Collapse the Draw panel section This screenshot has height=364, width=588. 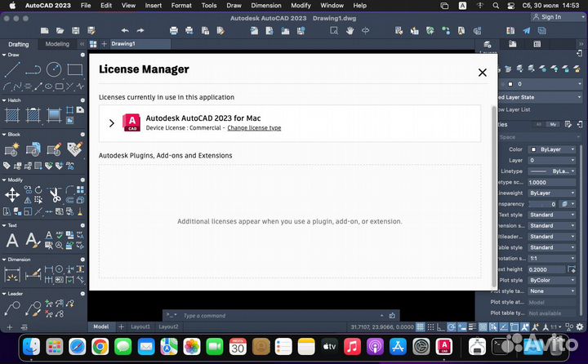pyautogui.click(x=4, y=55)
